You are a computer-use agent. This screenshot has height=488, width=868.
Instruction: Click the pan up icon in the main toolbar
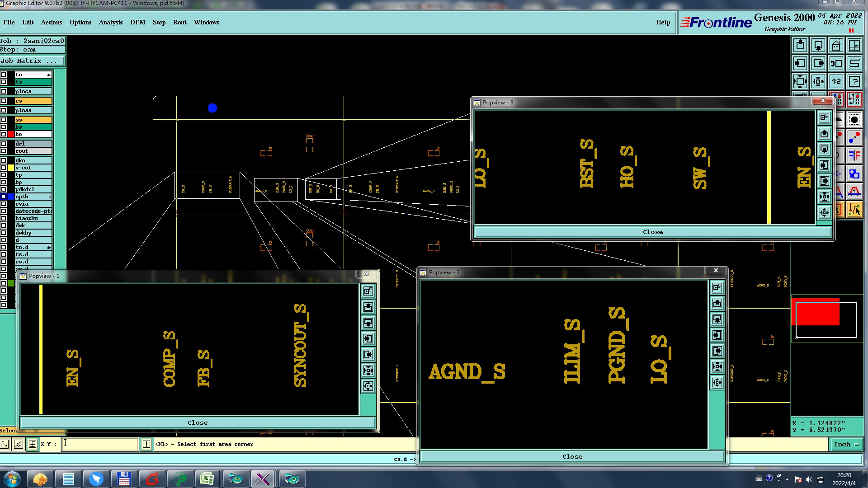pyautogui.click(x=800, y=45)
